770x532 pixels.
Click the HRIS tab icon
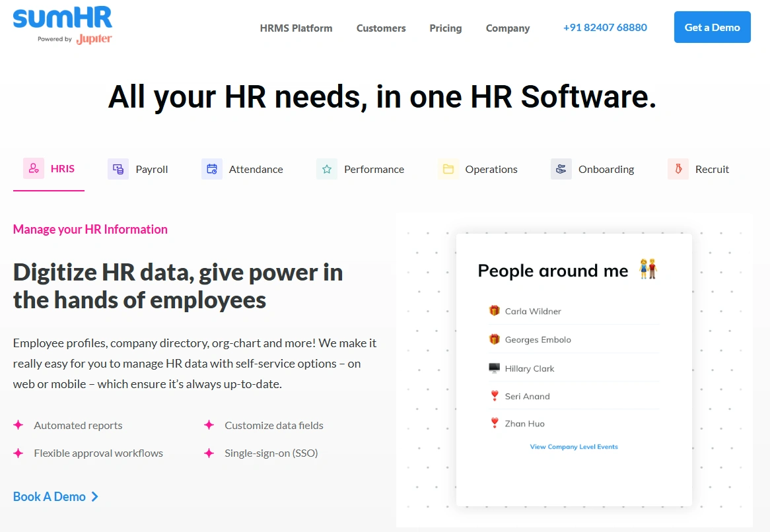click(x=34, y=168)
